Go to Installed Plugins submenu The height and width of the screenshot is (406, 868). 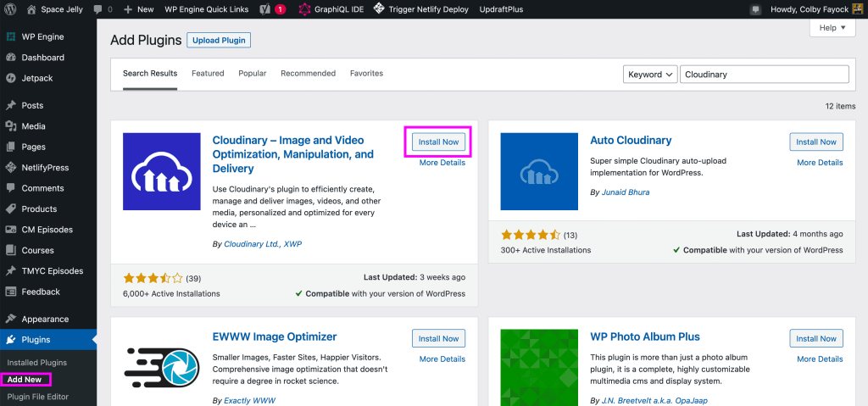[x=37, y=363]
